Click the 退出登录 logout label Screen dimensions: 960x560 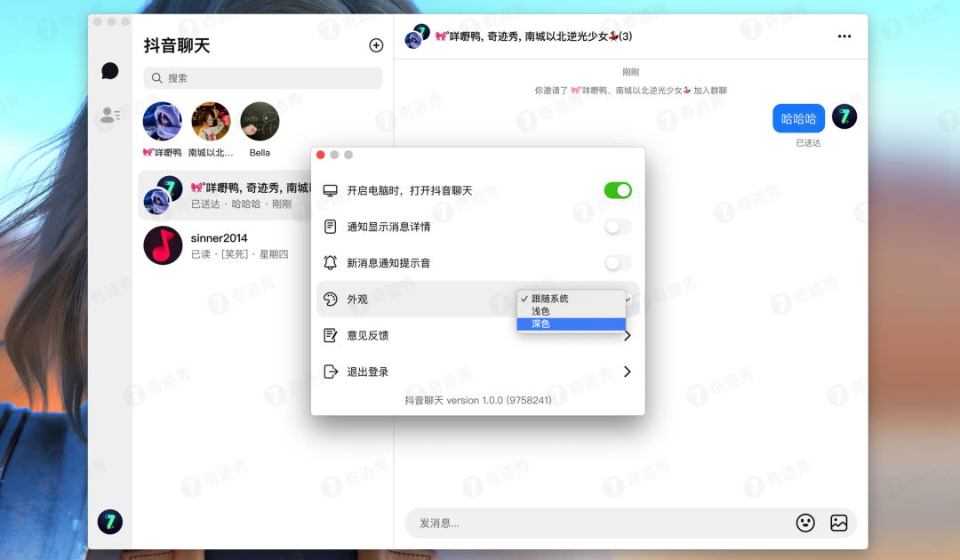pyautogui.click(x=368, y=372)
